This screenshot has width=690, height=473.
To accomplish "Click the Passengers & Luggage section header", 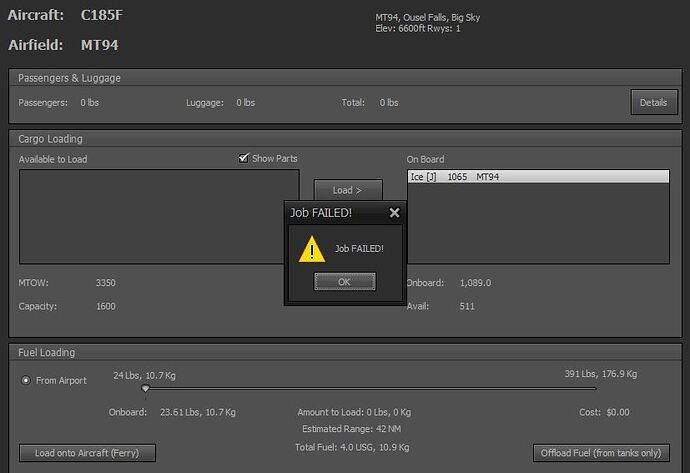I will click(x=70, y=78).
